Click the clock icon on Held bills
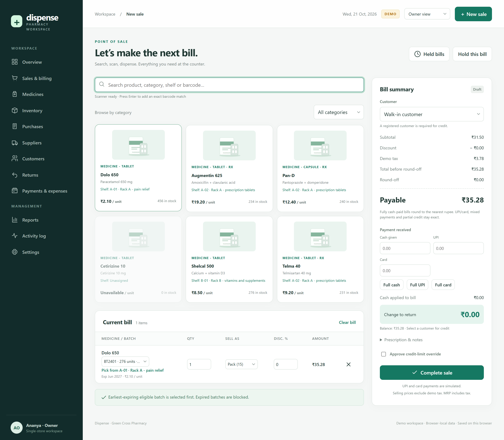The width and height of the screenshot is (504, 440). [417, 54]
